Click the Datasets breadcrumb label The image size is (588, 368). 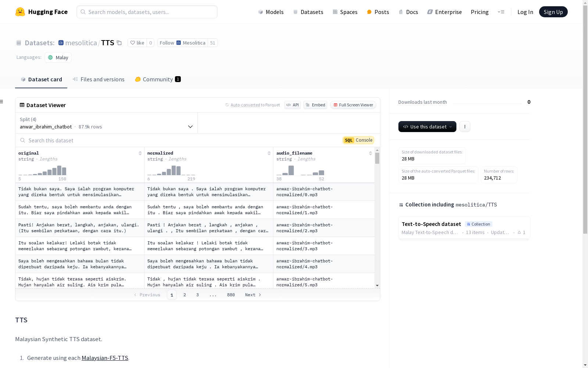pyautogui.click(x=40, y=43)
